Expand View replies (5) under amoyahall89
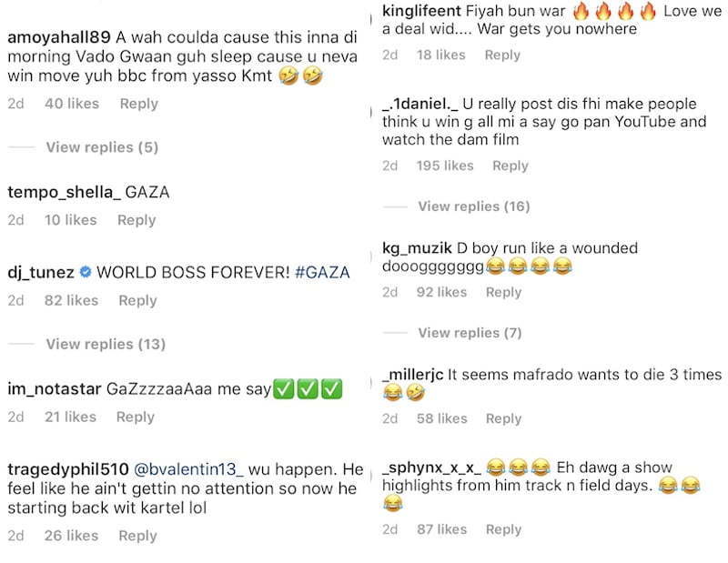The image size is (728, 563). coord(102,147)
